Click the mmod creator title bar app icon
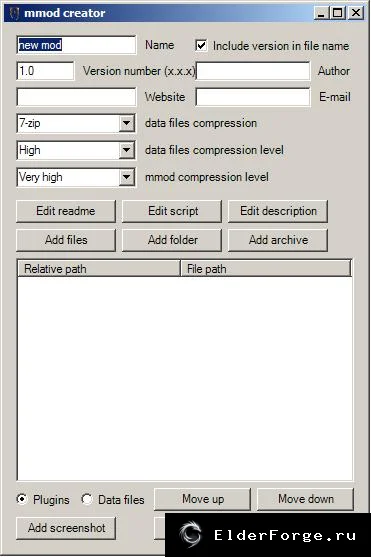This screenshot has height=557, width=371. point(14,13)
